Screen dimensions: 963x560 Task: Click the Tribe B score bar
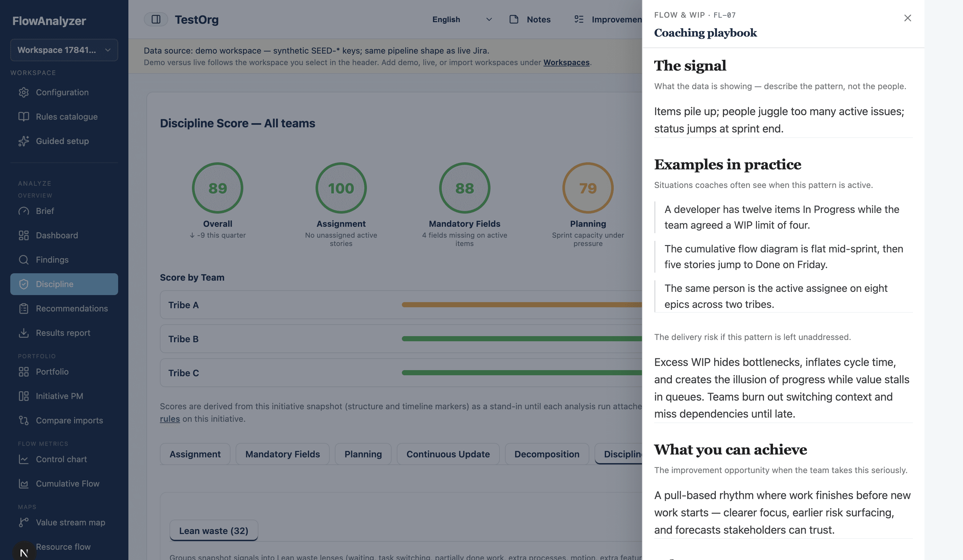click(x=522, y=339)
